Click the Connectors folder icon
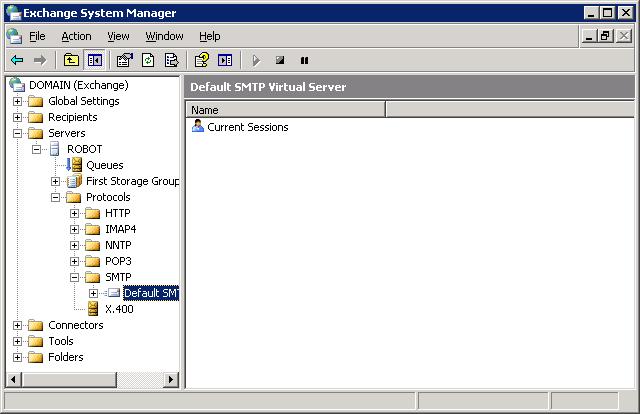Screen dimensions: 640x414 tap(36, 325)
